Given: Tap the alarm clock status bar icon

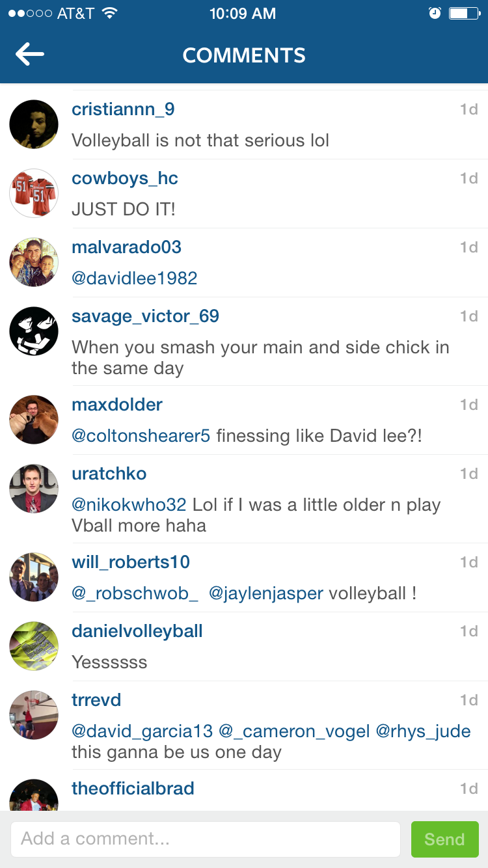Looking at the screenshot, I should 435,13.
